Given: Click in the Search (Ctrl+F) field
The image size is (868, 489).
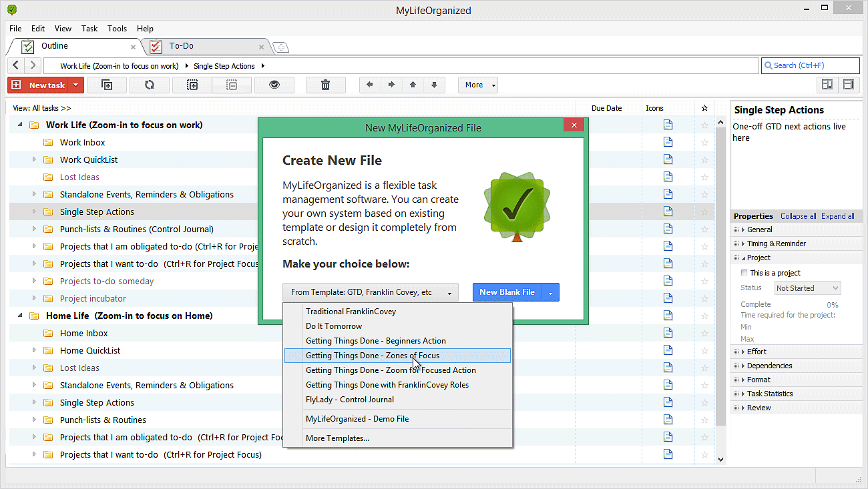Looking at the screenshot, I should click(x=811, y=65).
